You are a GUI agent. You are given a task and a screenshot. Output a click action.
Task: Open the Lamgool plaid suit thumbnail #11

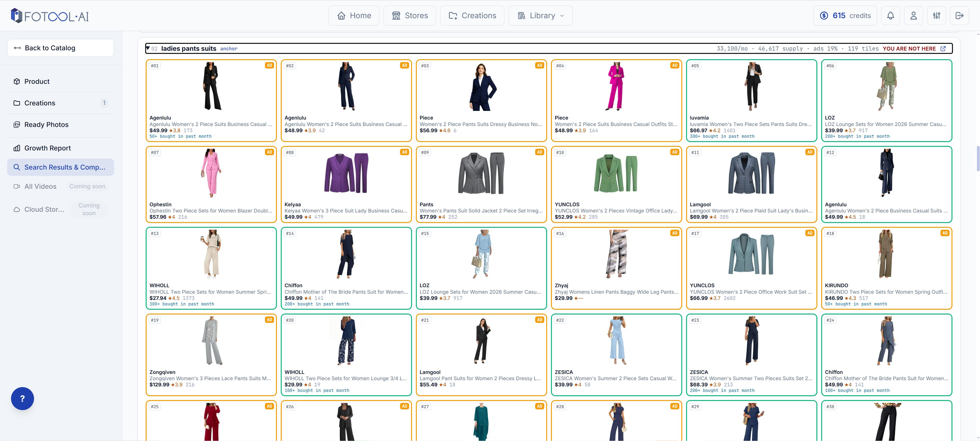point(751,173)
